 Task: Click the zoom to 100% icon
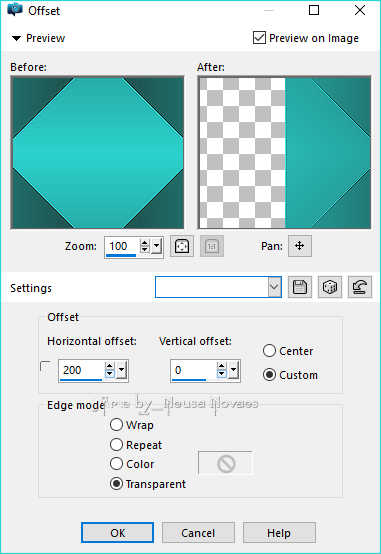(x=212, y=246)
